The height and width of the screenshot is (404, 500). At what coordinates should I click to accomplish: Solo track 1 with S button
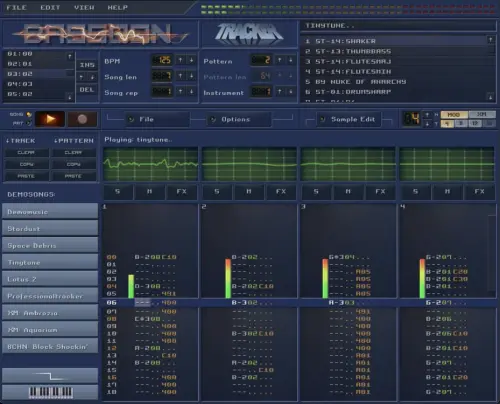pyautogui.click(x=117, y=192)
